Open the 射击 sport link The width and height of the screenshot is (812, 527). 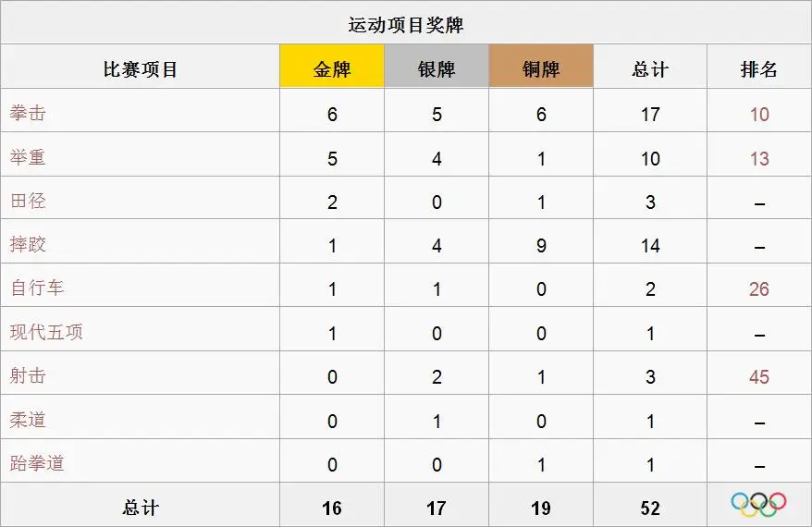coord(28,376)
